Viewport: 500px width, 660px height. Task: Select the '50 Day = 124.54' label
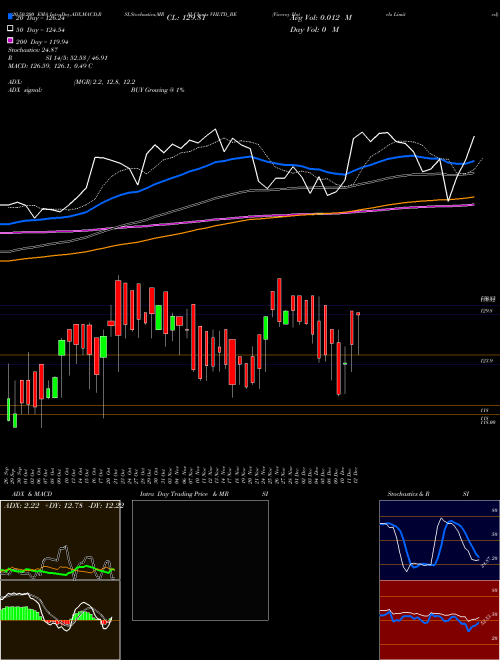[x=40, y=30]
